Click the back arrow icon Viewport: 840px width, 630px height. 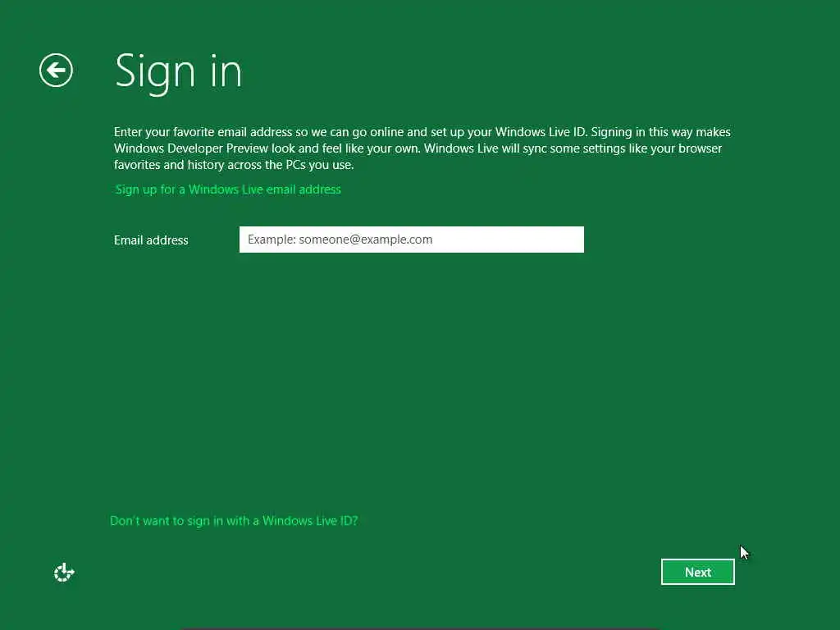(x=56, y=71)
